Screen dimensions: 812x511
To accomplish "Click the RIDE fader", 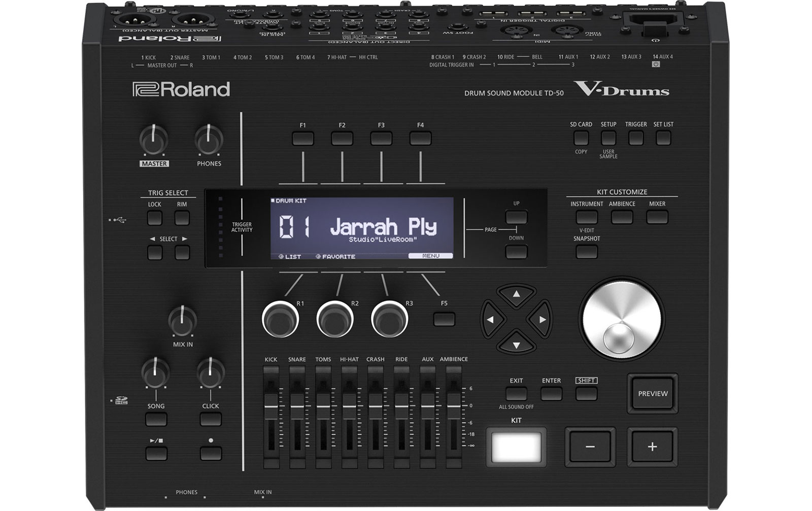I will coord(401,406).
